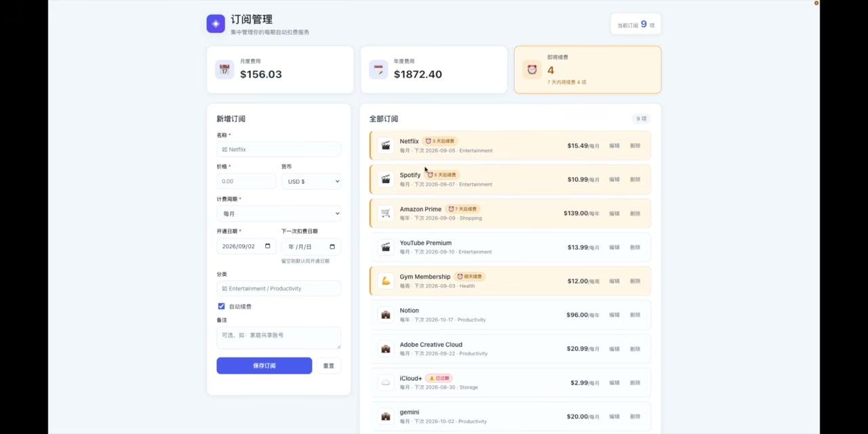Viewport: 868px width, 434px height.
Task: Delete the Adobe Creative Cloud subscription
Action: click(635, 349)
